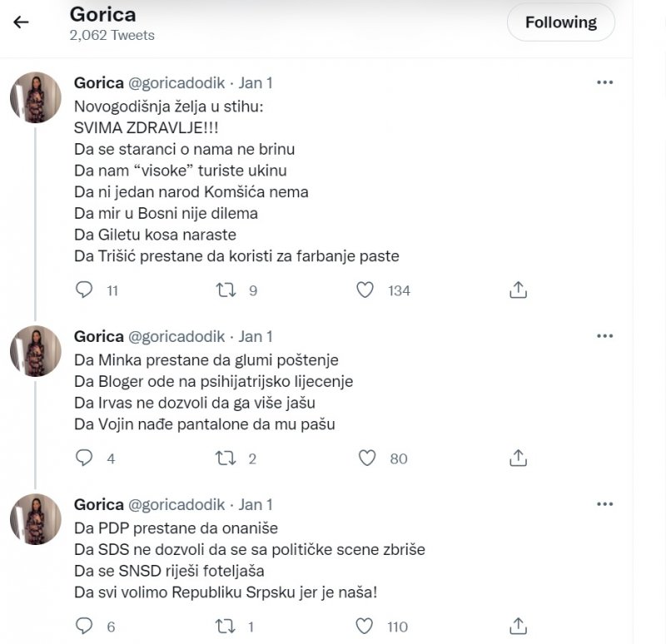Toggle Following status for Gorica
Image resolution: width=666 pixels, height=644 pixels.
pyautogui.click(x=560, y=22)
